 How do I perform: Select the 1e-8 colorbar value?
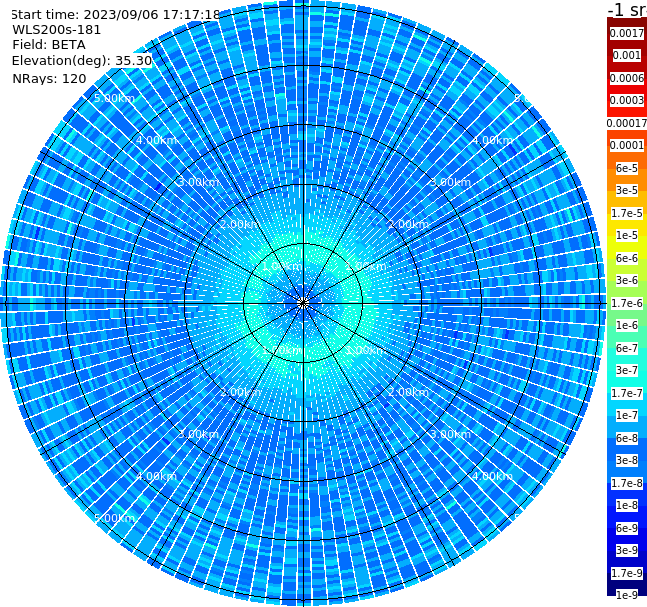tap(627, 505)
